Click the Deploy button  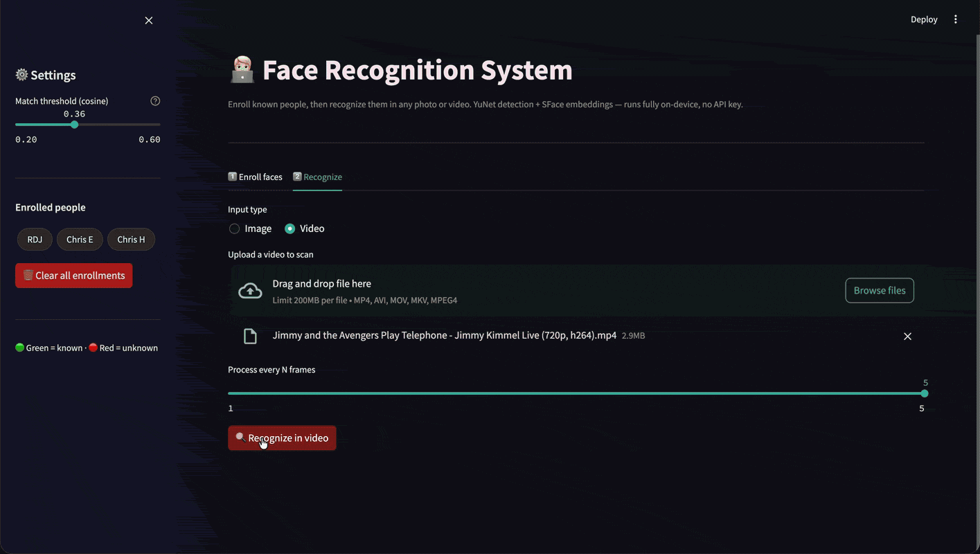924,19
